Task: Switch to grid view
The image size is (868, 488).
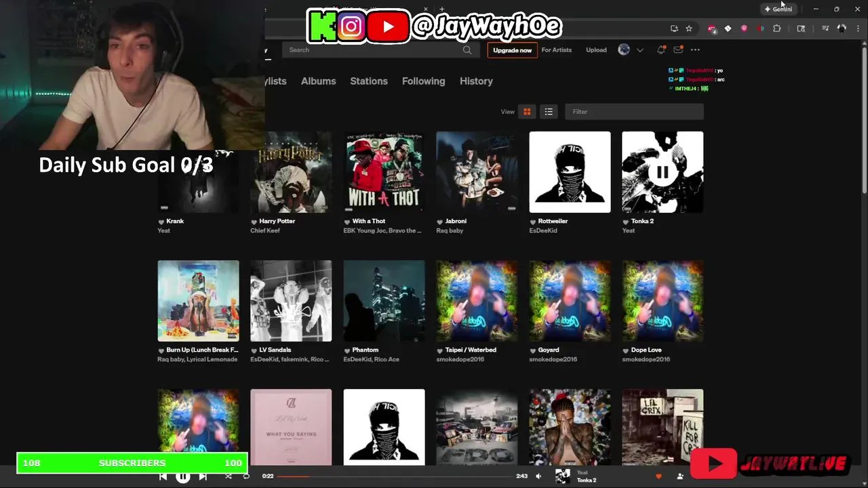Action: 527,112
